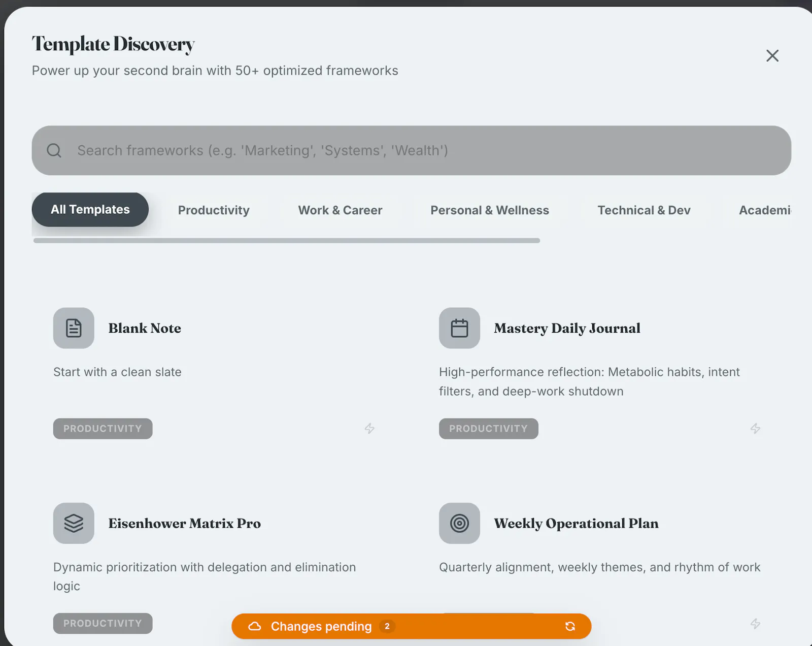The width and height of the screenshot is (812, 646).
Task: Show the Personal & Wellness templates
Action: (x=490, y=210)
